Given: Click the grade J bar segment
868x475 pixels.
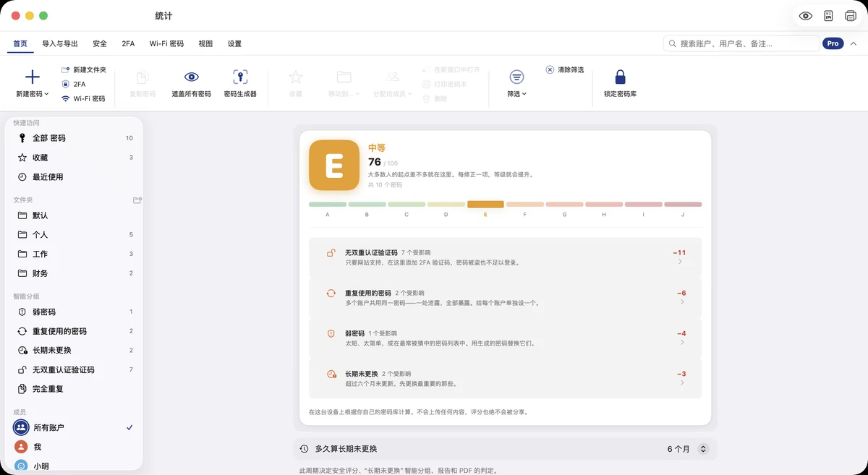Looking at the screenshot, I should 683,205.
